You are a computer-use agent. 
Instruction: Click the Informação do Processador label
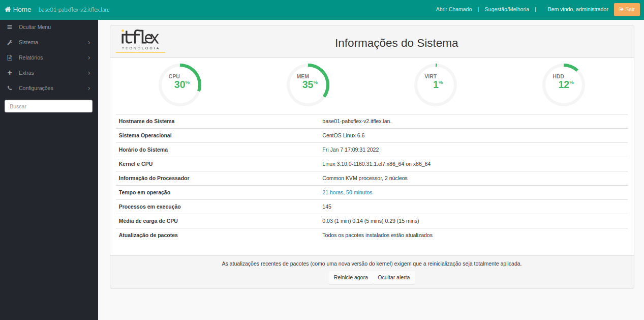pyautogui.click(x=154, y=179)
